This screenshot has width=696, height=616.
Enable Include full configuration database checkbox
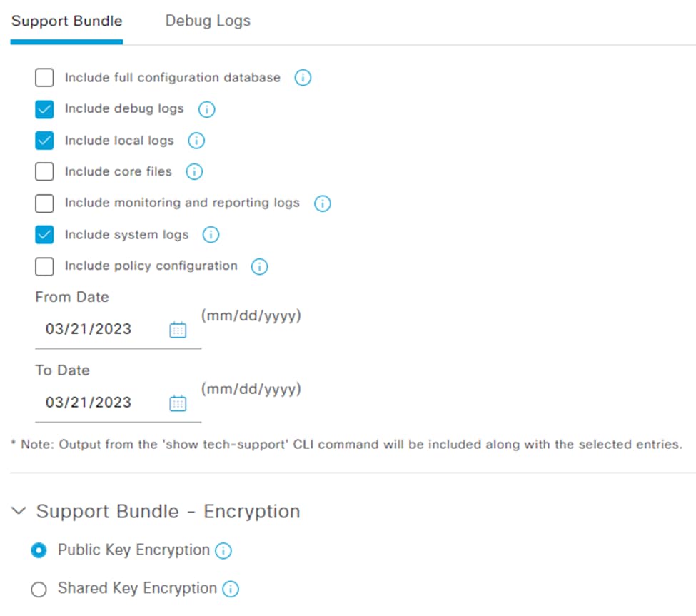coord(44,78)
